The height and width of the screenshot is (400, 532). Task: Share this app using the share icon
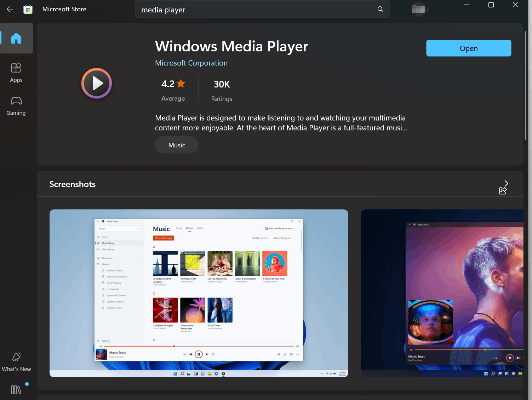point(503,191)
